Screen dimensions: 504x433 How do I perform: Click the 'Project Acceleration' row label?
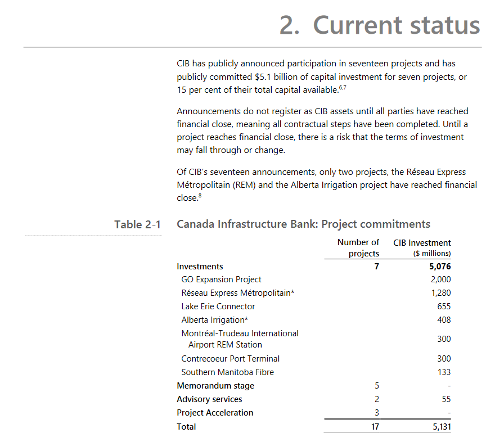tap(215, 413)
